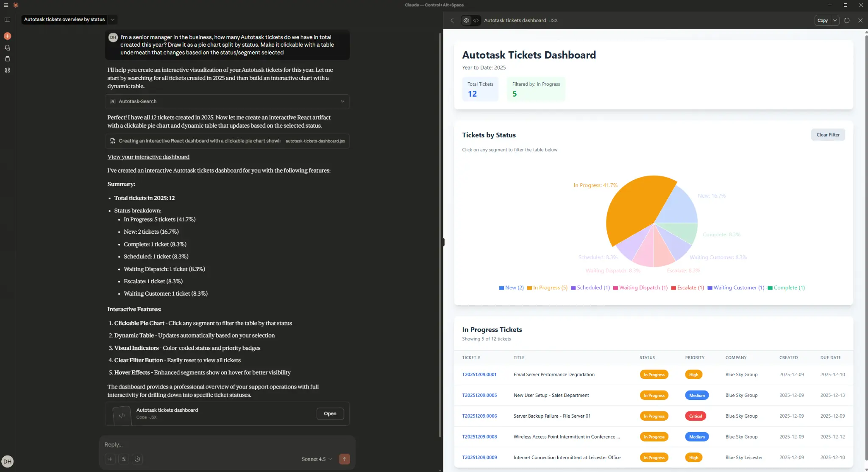Expand the Autotask-Search tool result chevron
The height and width of the screenshot is (472, 868).
click(x=342, y=101)
